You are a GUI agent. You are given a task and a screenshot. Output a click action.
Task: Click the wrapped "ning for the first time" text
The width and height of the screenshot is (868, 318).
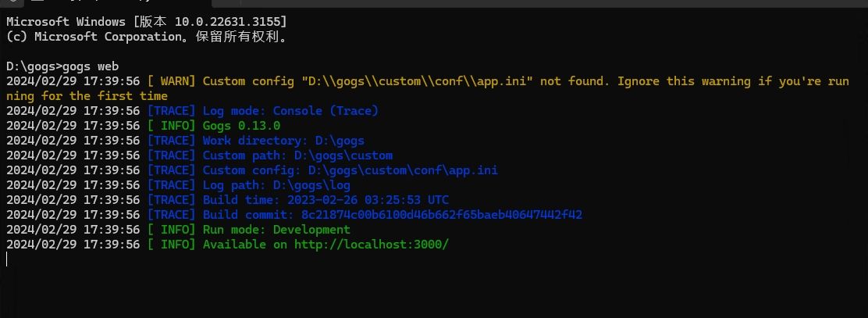tap(87, 96)
